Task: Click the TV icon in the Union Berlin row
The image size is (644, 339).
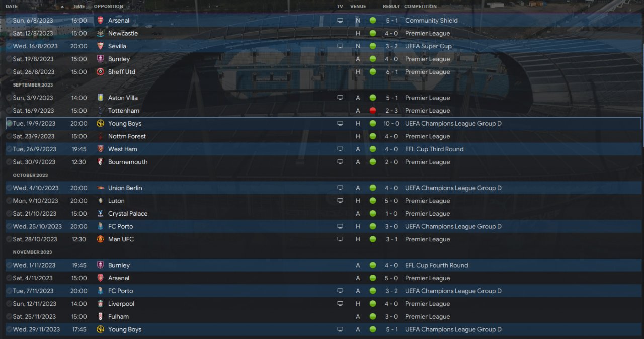Action: [340, 188]
